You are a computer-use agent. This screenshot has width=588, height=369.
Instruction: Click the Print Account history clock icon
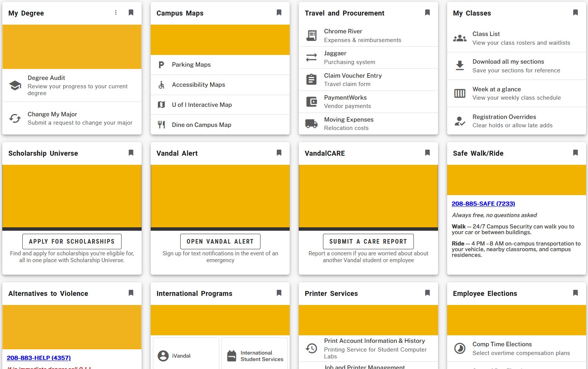coord(311,348)
